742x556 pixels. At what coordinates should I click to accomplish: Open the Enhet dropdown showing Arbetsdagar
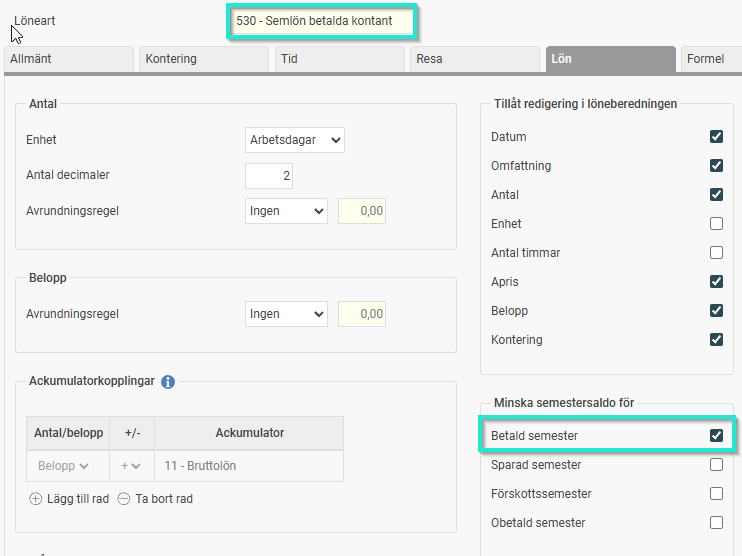point(295,140)
